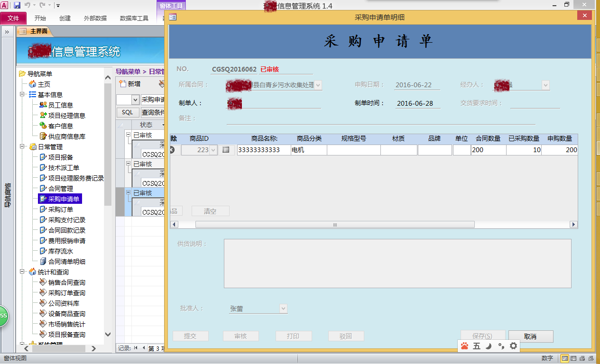Image resolution: width=600 pixels, height=364 pixels.
Task: Click the 新增 new-record icon in main form
Action: [122, 84]
